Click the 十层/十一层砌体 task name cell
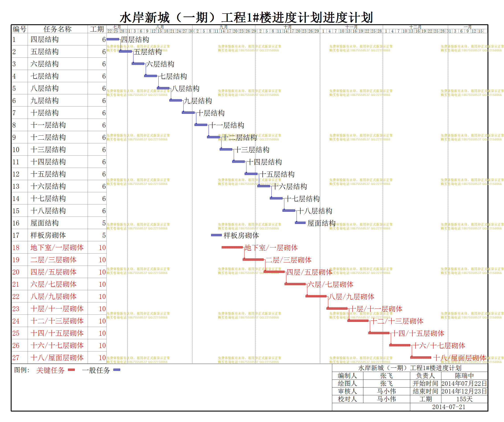 (58, 308)
